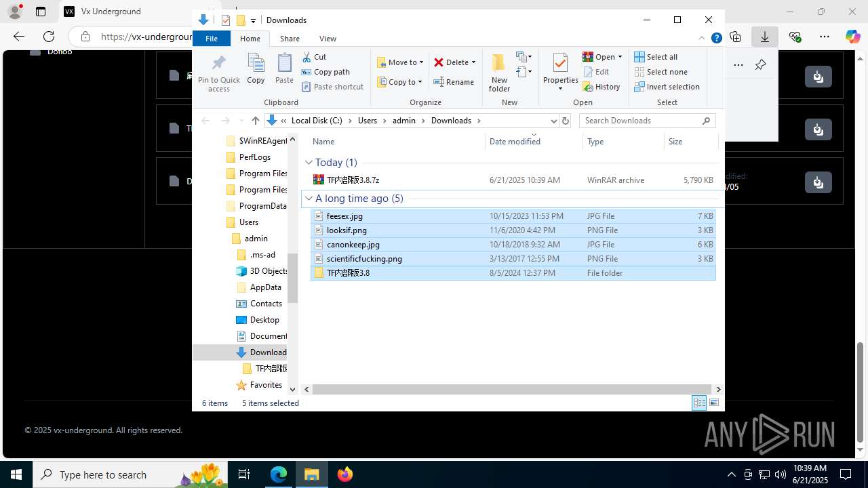868x488 pixels.
Task: Open the Properties ribbon button
Action: (x=560, y=73)
